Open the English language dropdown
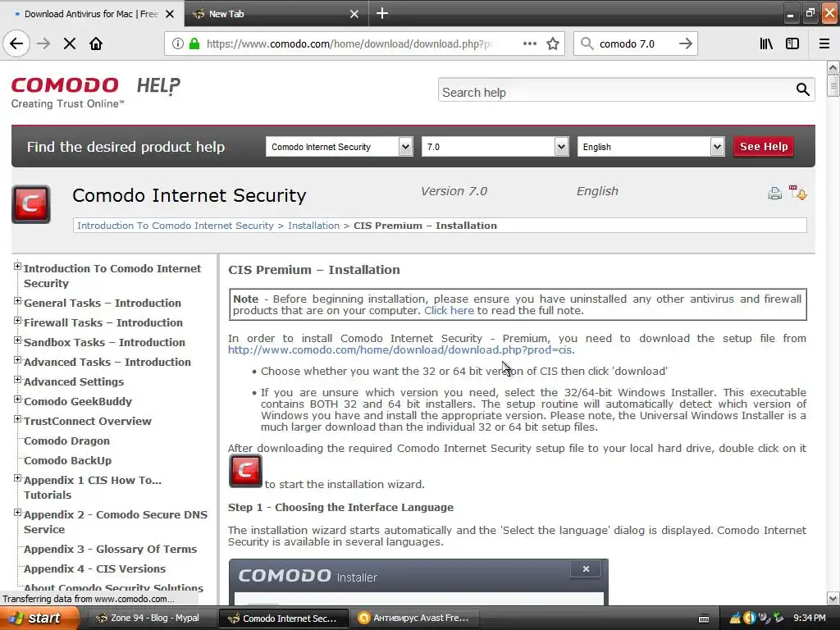840x630 pixels. 651,147
